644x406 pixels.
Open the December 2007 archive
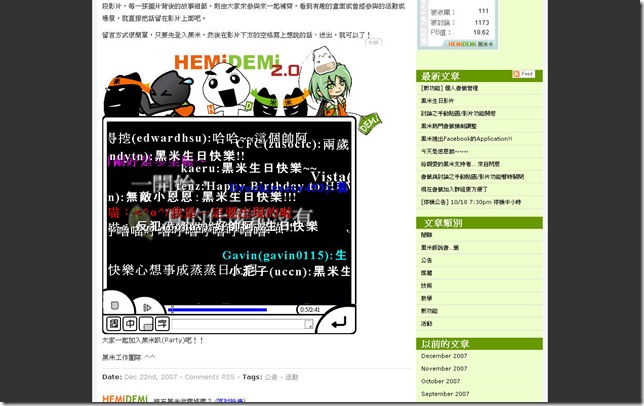444,356
